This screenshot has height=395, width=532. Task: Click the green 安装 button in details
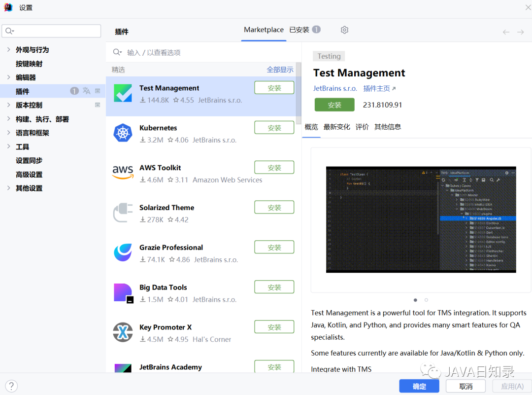point(334,105)
